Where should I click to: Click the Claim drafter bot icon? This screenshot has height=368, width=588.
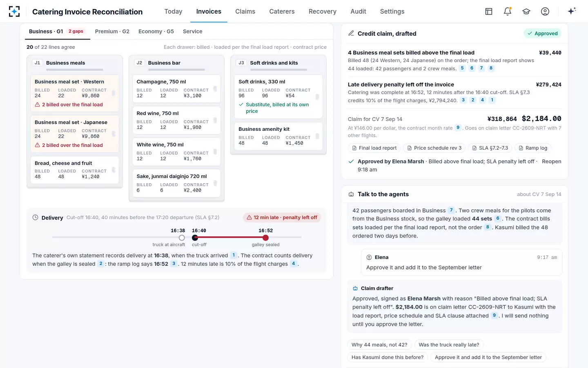pyautogui.click(x=355, y=288)
